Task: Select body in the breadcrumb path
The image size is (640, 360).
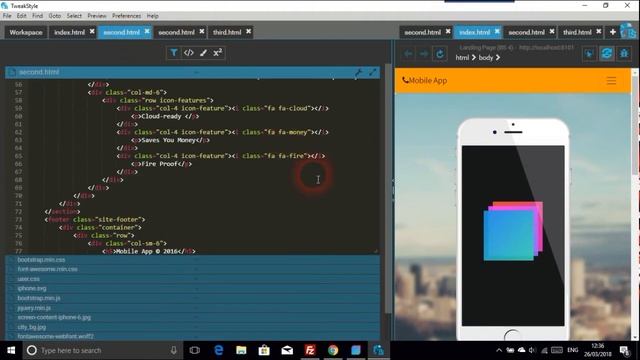Action: pos(486,58)
